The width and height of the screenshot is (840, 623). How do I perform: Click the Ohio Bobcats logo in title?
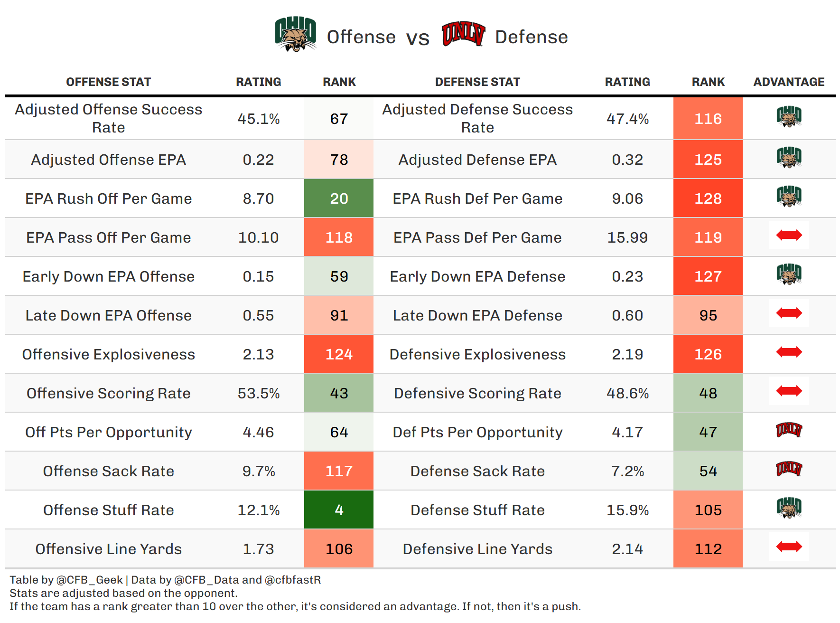295,34
